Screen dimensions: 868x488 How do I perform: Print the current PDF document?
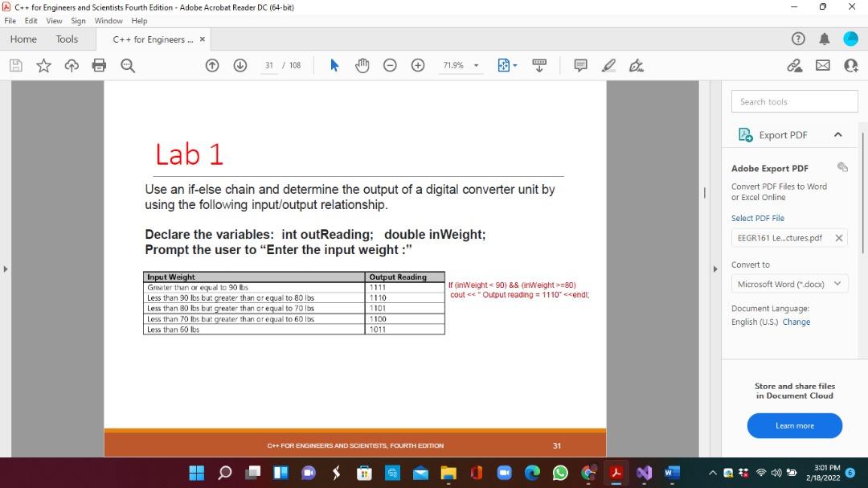coord(97,65)
